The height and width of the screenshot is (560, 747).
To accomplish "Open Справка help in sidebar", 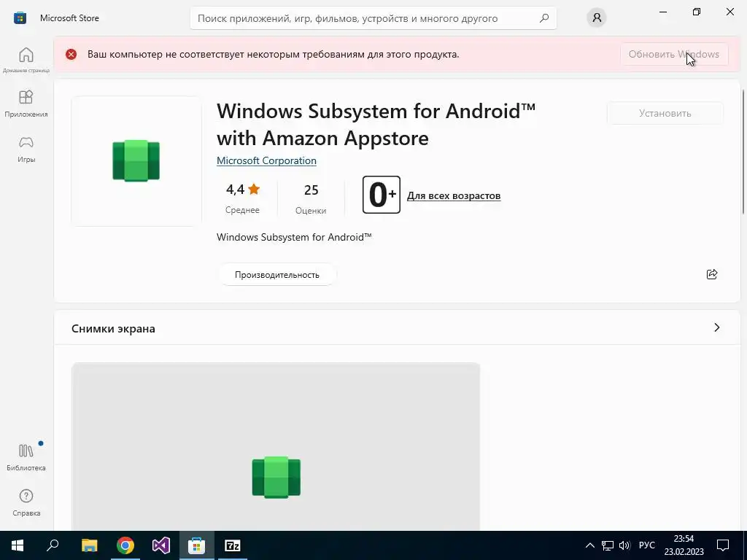I will point(26,503).
